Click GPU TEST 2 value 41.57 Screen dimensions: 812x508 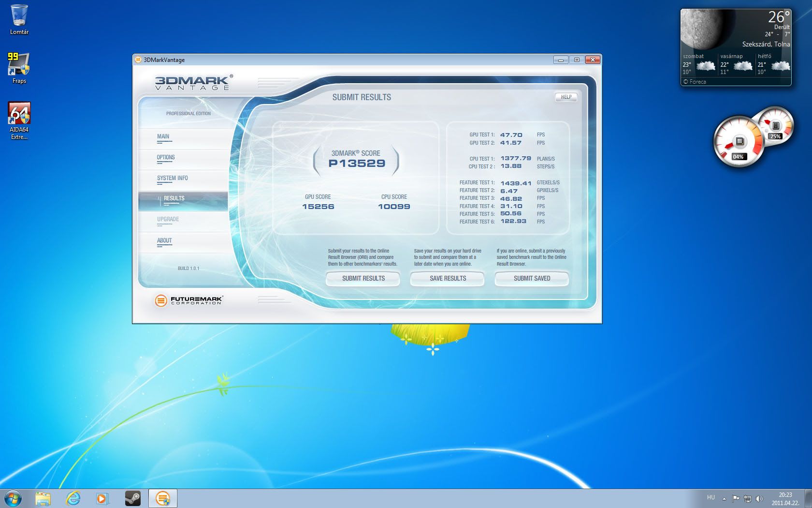point(511,143)
